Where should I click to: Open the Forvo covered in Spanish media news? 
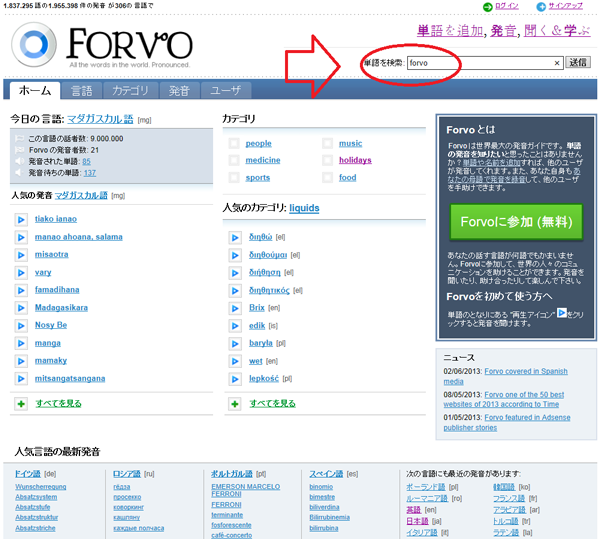tap(505, 376)
